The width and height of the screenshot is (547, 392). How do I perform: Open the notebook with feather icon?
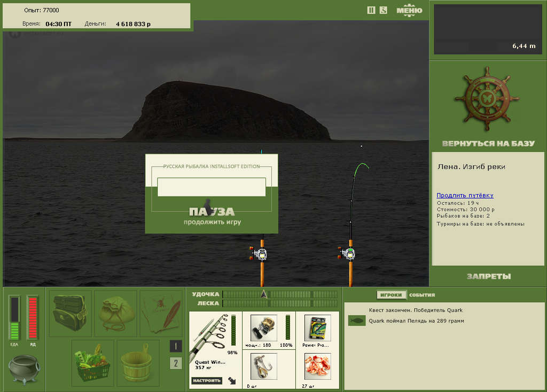pyautogui.click(x=161, y=313)
